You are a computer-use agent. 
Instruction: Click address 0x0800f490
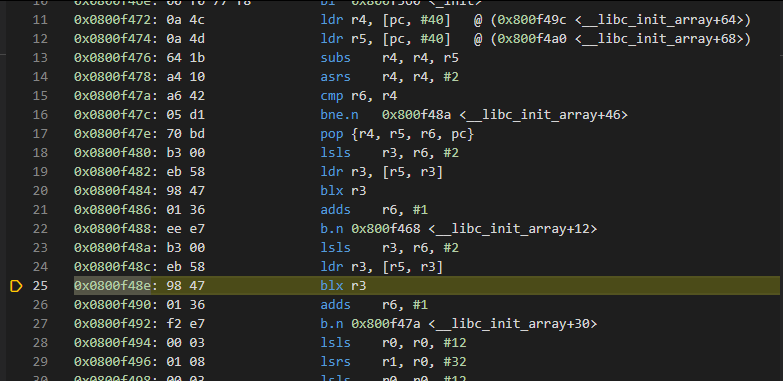(x=112, y=305)
